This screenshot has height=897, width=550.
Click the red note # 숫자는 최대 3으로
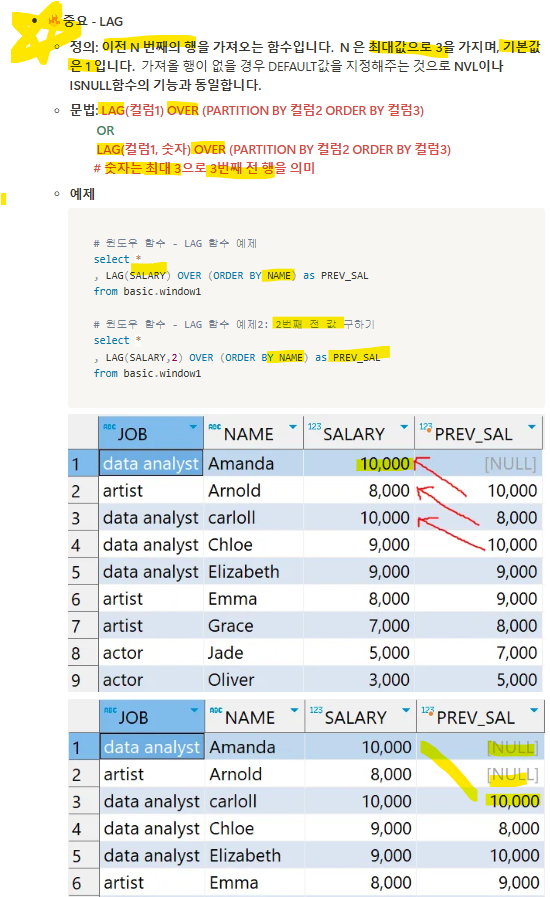pyautogui.click(x=204, y=168)
